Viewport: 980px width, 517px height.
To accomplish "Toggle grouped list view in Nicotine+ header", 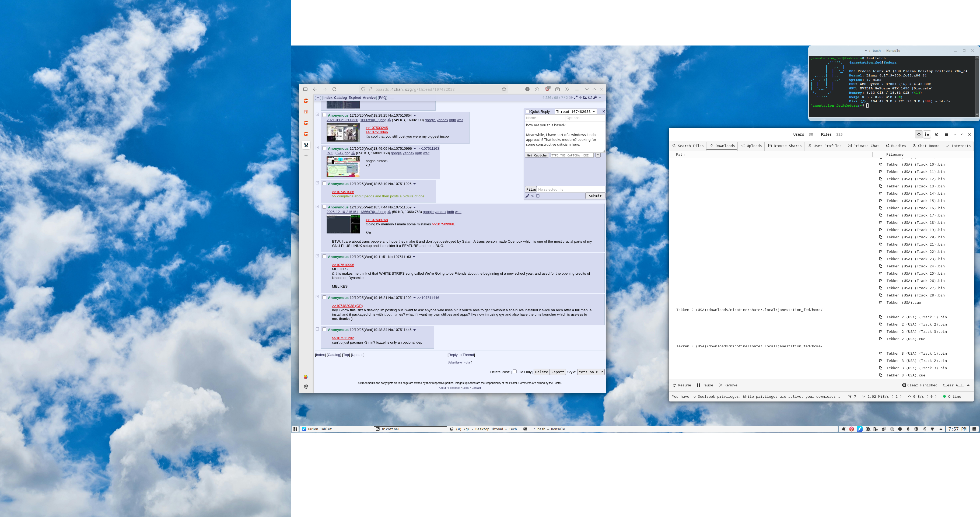I will tap(927, 134).
